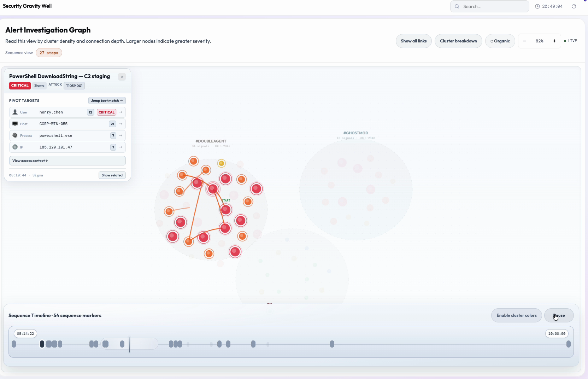Click the arrow icon for user henry.chen
This screenshot has width=588, height=379.
tap(121, 112)
